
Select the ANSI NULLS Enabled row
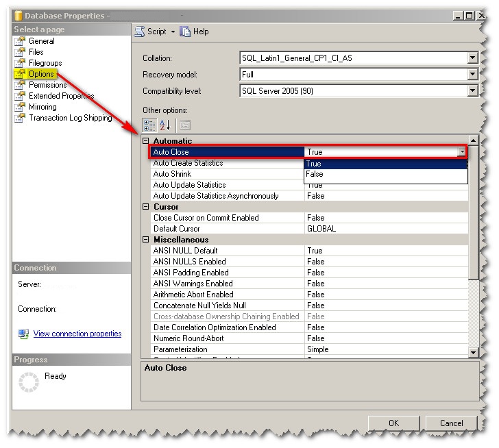(x=309, y=262)
